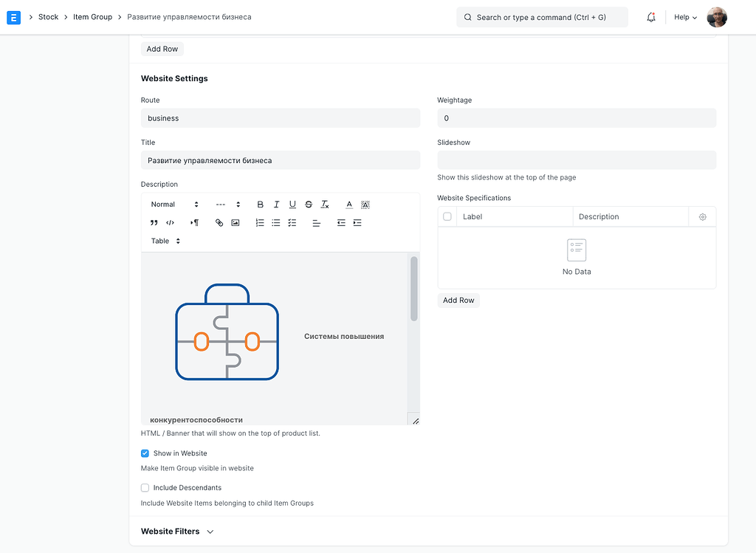Apply strikethrough formatting
Screen dimensions: 756x553
(308, 205)
